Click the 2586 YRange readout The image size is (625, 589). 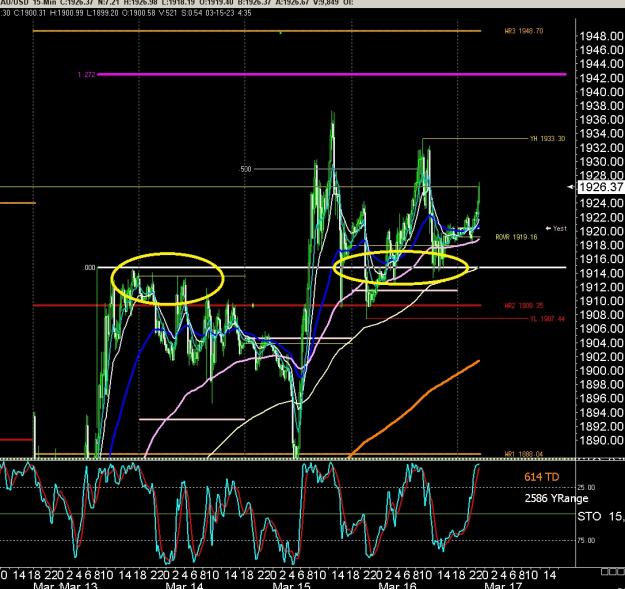point(556,498)
